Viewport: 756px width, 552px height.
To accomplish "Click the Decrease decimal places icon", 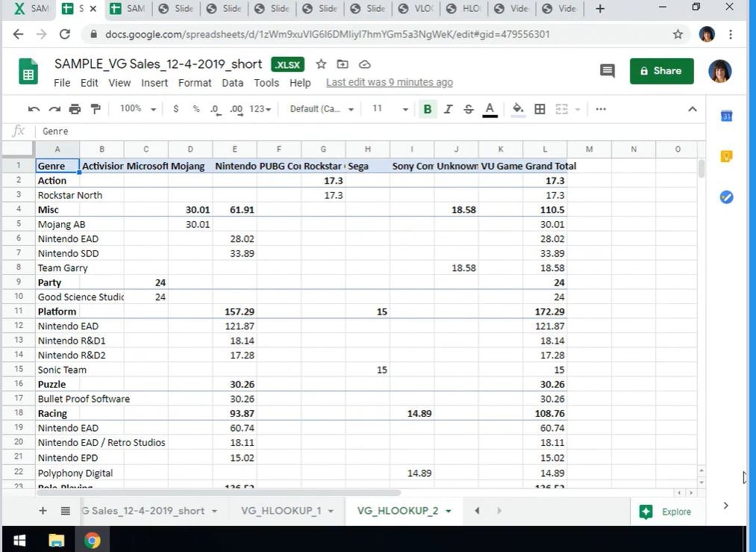I will [216, 110].
